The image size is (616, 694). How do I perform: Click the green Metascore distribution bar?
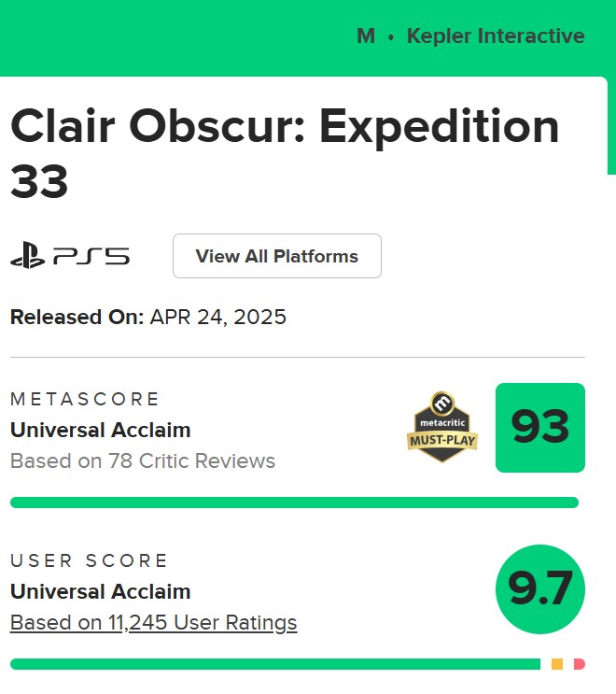pyautogui.click(x=294, y=503)
